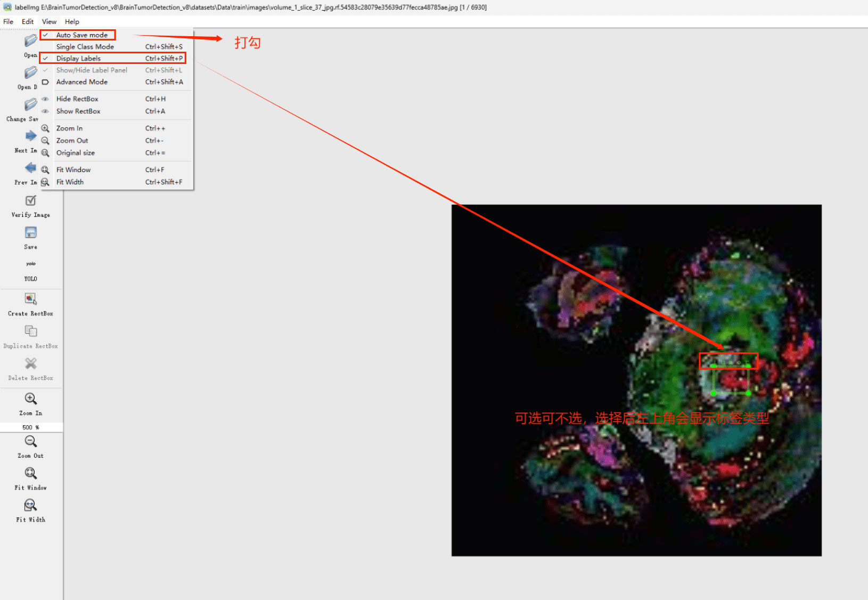Screen dimensions: 868x600
Task: Click the Verify Image icon
Action: 31,201
